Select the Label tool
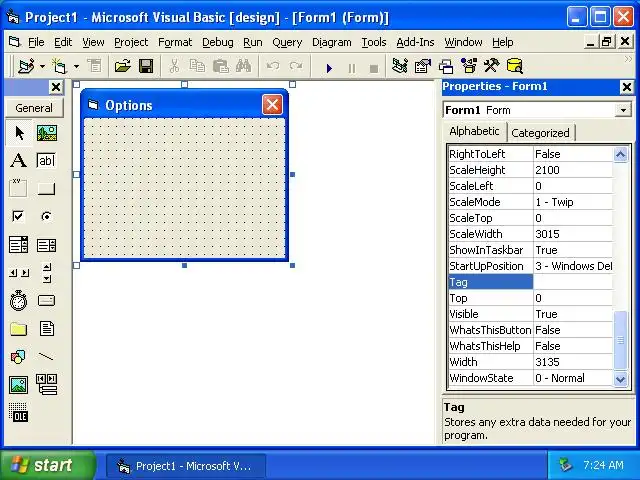The image size is (640, 480). click(19, 160)
